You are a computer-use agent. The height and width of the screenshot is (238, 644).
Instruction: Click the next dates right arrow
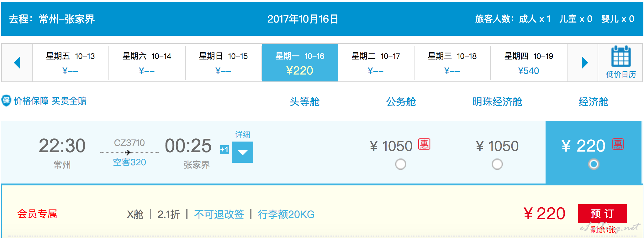[x=585, y=63]
